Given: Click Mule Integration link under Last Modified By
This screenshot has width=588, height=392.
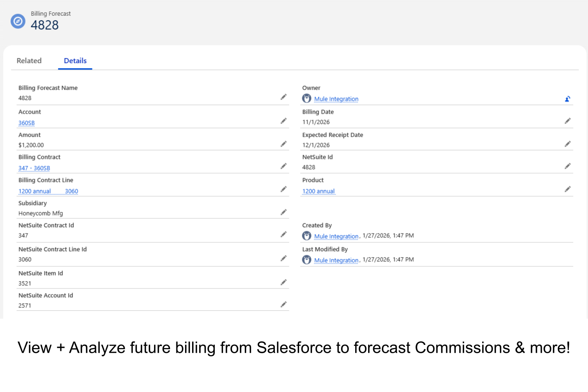Looking at the screenshot, I should click(x=336, y=260).
